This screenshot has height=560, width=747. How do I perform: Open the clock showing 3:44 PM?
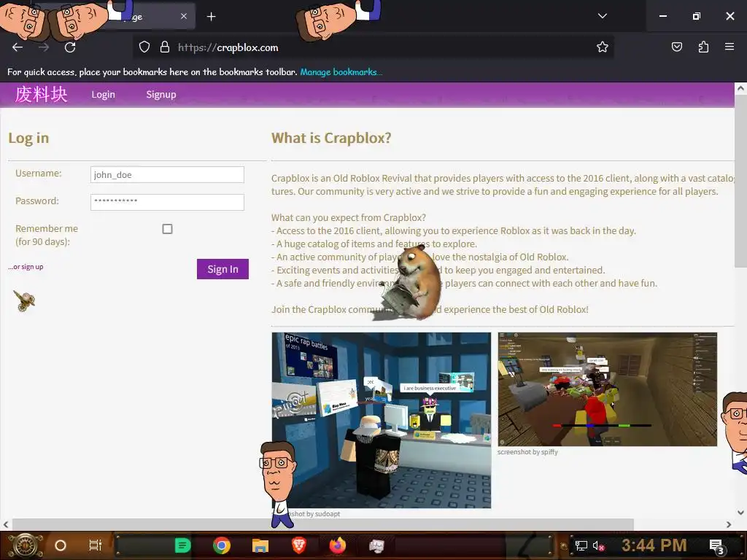[654, 545]
